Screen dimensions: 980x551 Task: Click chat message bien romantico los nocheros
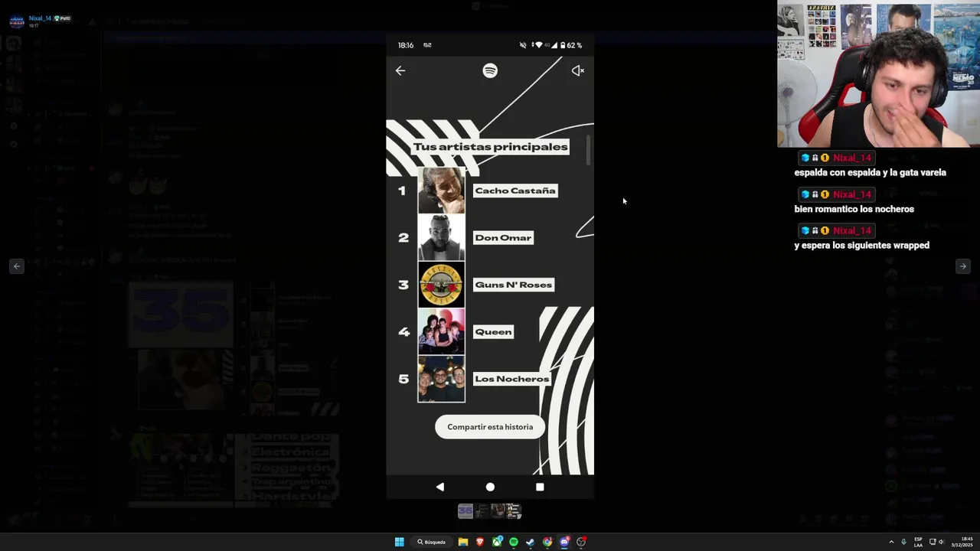point(854,209)
